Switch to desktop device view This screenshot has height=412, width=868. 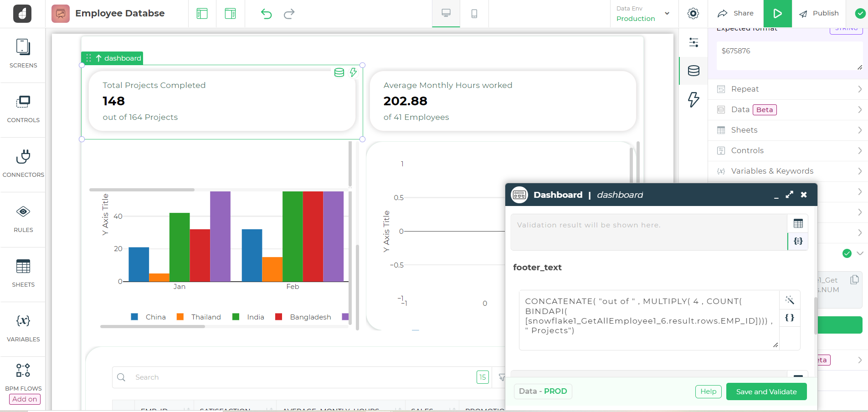pyautogui.click(x=446, y=13)
